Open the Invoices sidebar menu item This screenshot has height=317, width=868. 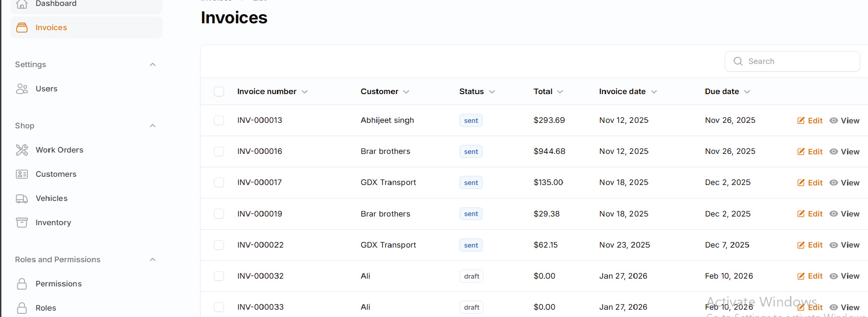click(51, 27)
